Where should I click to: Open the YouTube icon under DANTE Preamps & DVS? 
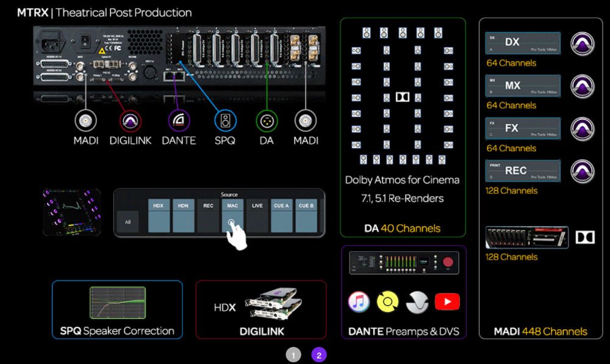tap(447, 301)
